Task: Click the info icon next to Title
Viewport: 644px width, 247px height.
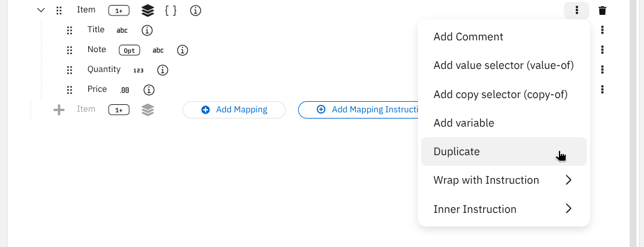Action: click(147, 30)
